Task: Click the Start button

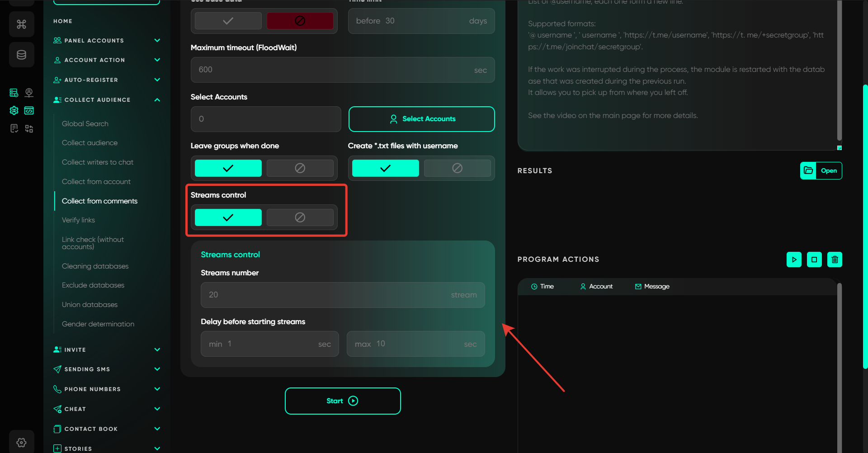Action: (343, 401)
